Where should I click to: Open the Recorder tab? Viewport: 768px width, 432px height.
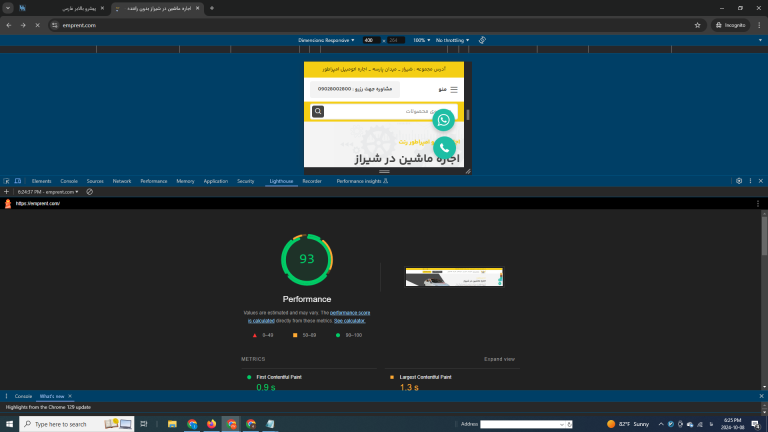click(x=312, y=181)
